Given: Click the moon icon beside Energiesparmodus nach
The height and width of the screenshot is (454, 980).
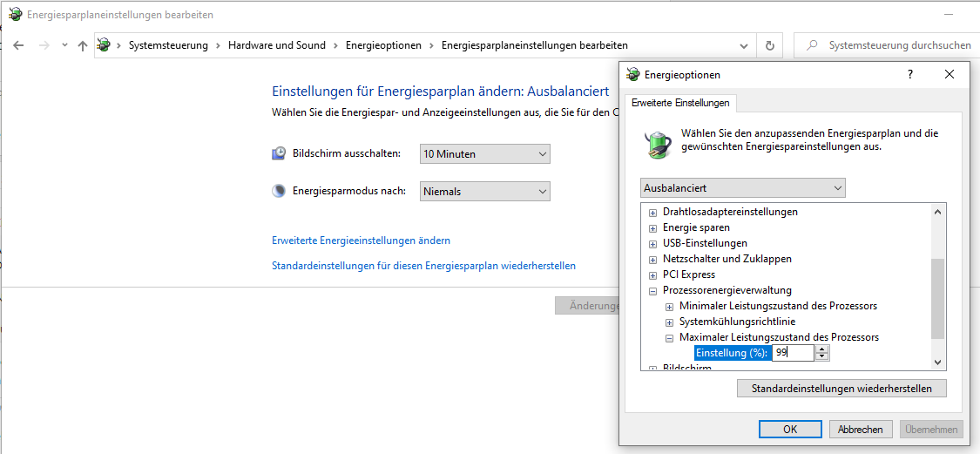Looking at the screenshot, I should 279,192.
